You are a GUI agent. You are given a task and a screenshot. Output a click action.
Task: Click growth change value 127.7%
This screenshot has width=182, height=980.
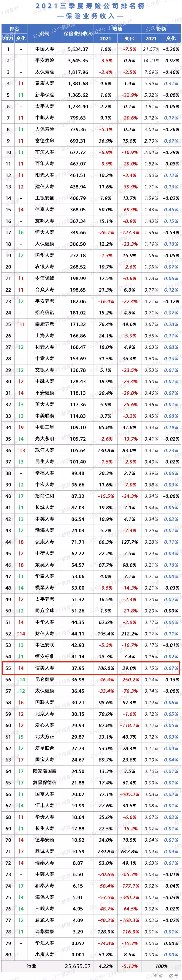[129, 542]
